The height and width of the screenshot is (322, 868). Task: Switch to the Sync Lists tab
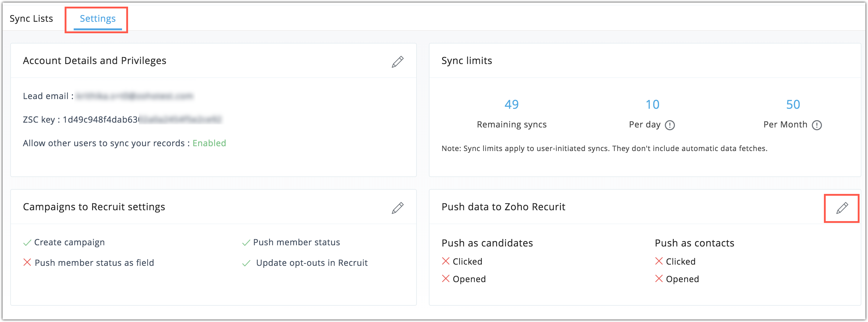(31, 18)
